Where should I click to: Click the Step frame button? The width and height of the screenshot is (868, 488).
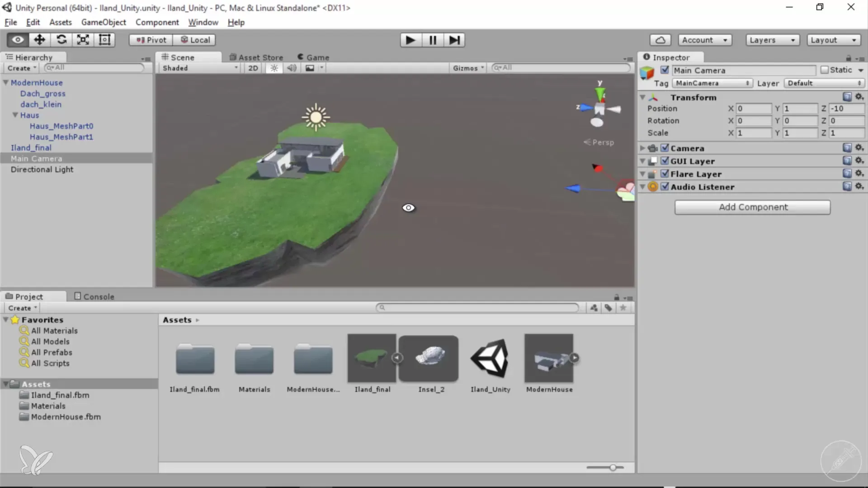pyautogui.click(x=454, y=40)
